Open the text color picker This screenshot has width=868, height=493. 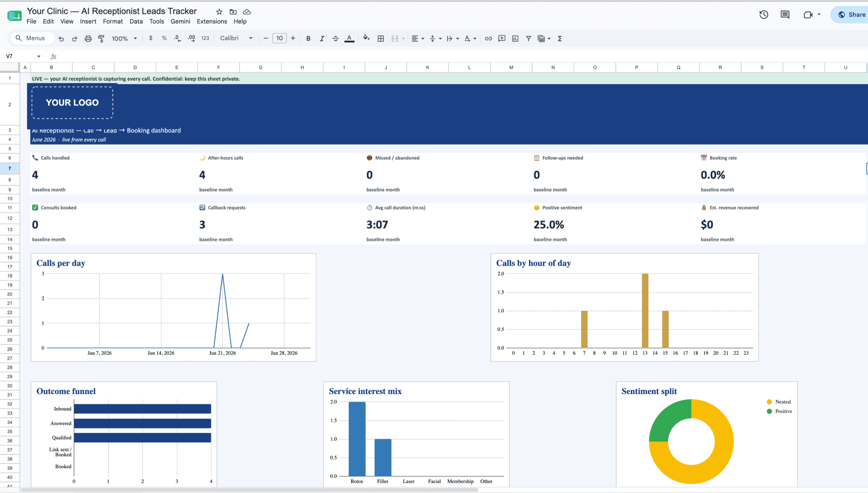pyautogui.click(x=349, y=39)
